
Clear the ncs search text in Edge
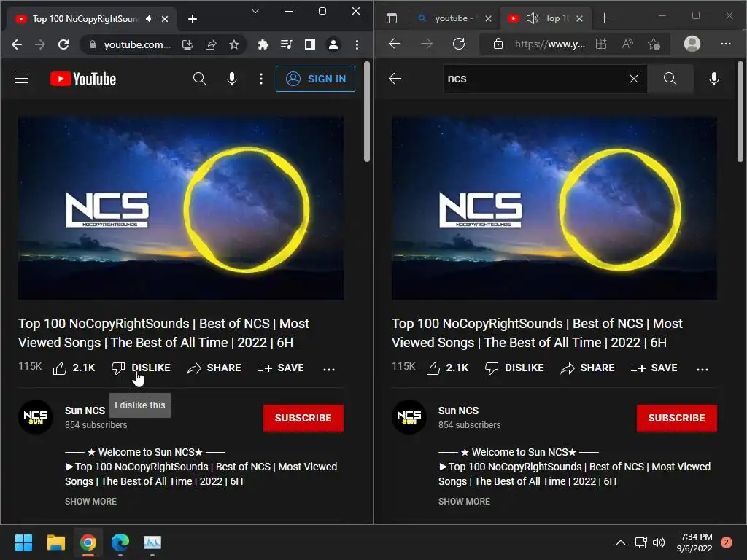click(634, 79)
